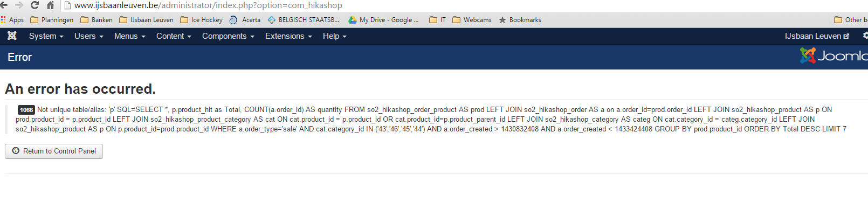Open the Menus menu item
868x202 pixels.
click(129, 36)
